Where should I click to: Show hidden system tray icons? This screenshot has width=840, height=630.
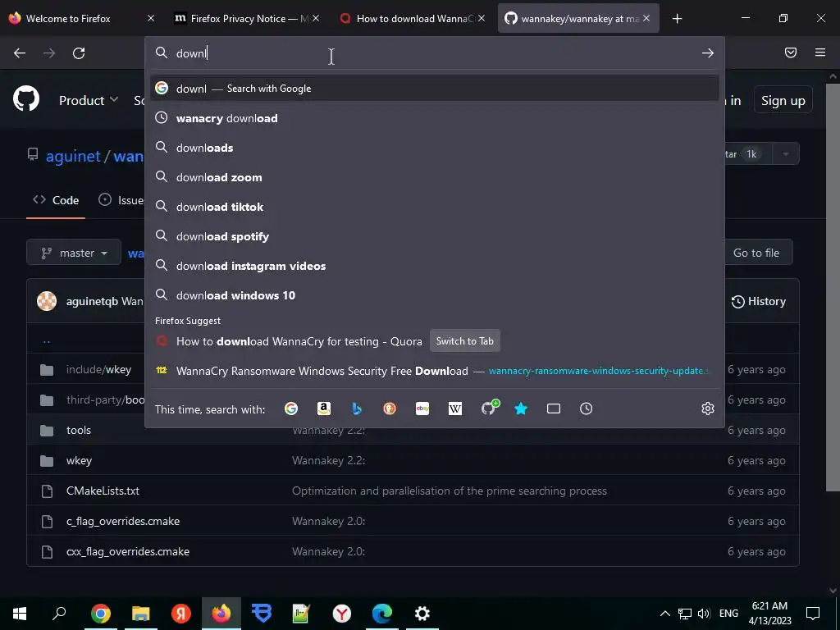click(x=664, y=614)
